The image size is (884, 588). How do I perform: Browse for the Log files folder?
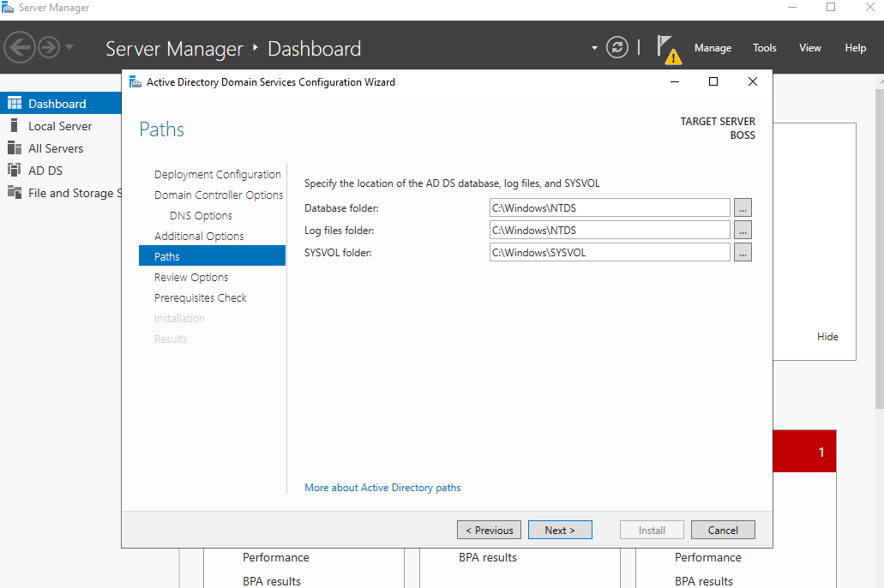743,230
